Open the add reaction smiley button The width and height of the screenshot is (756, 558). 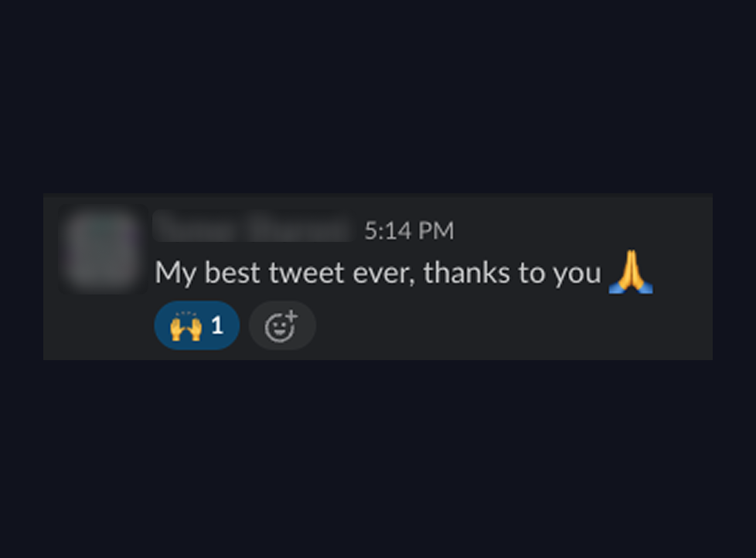point(282,325)
